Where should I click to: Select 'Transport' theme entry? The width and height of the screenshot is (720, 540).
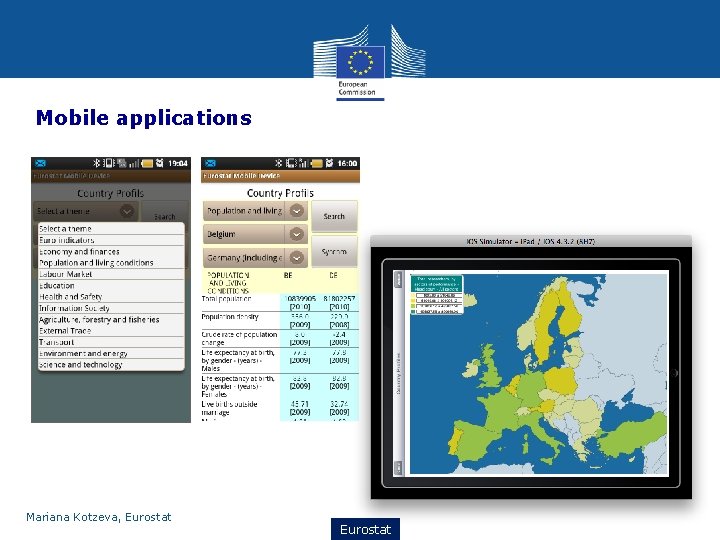pos(111,342)
